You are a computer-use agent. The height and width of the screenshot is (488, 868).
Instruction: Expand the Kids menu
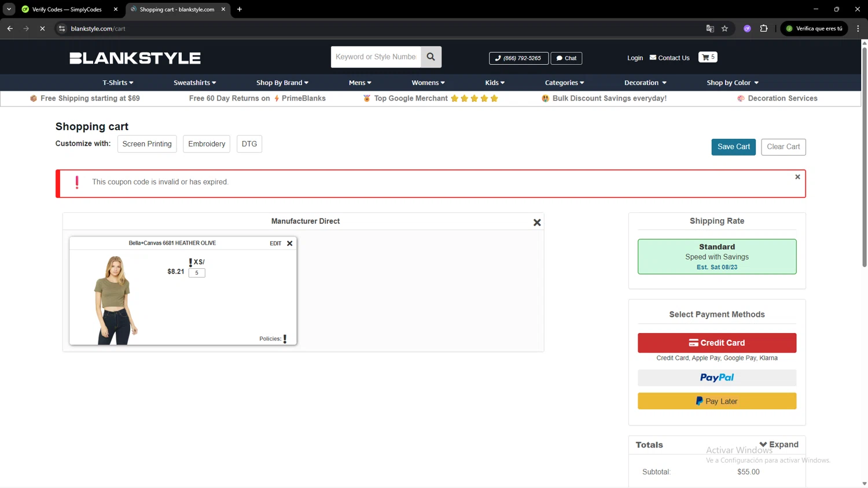coord(495,83)
